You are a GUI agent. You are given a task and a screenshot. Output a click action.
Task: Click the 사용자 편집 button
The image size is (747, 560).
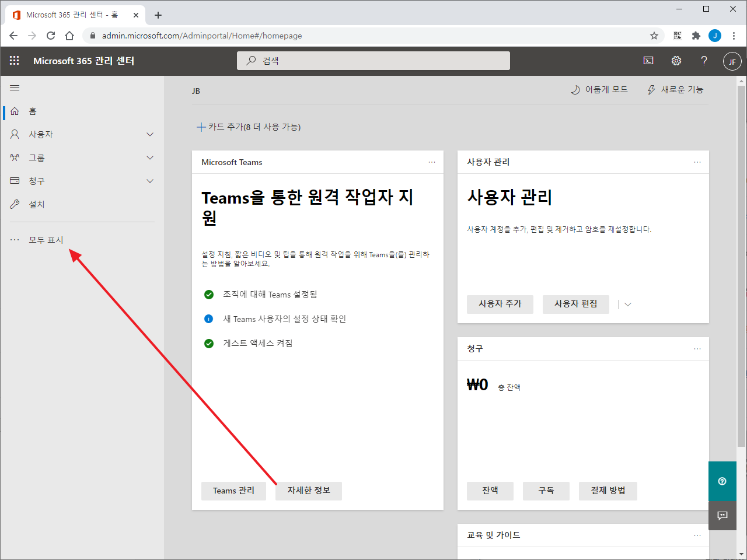[x=576, y=304]
